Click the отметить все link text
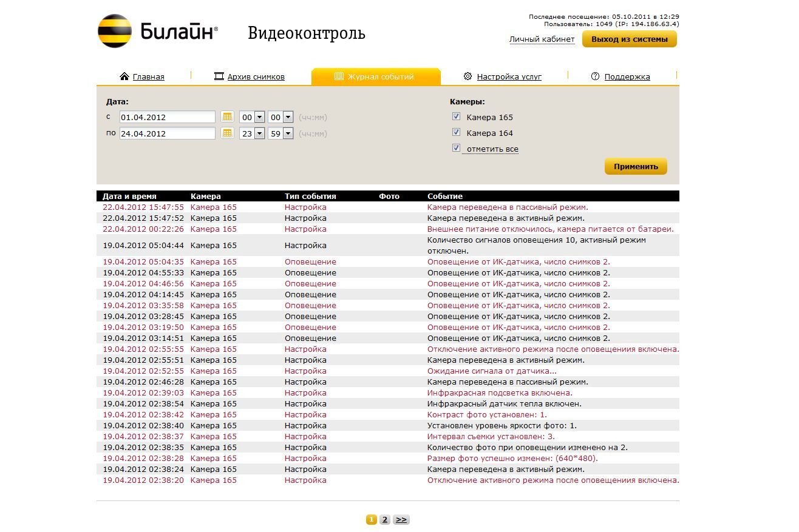Image resolution: width=799 pixels, height=532 pixels. (492, 149)
